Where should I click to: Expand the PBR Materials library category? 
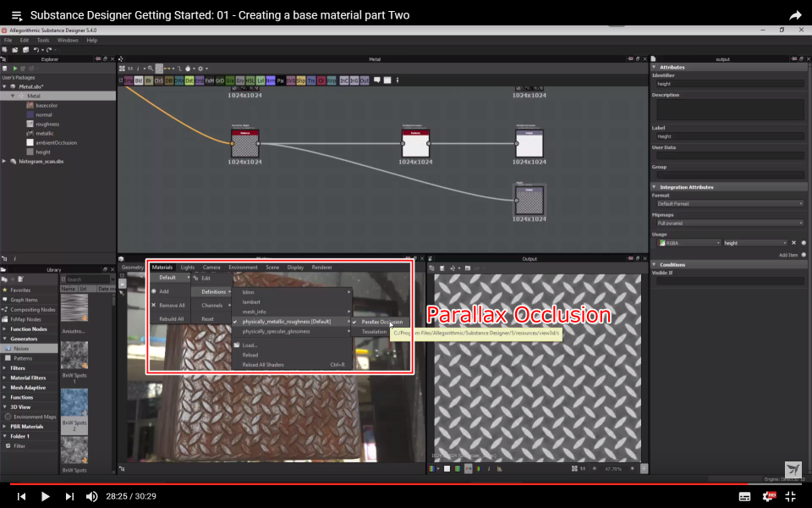5,427
